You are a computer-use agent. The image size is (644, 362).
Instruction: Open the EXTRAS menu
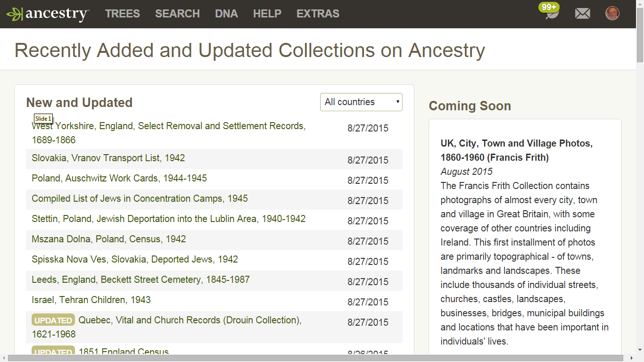click(318, 14)
